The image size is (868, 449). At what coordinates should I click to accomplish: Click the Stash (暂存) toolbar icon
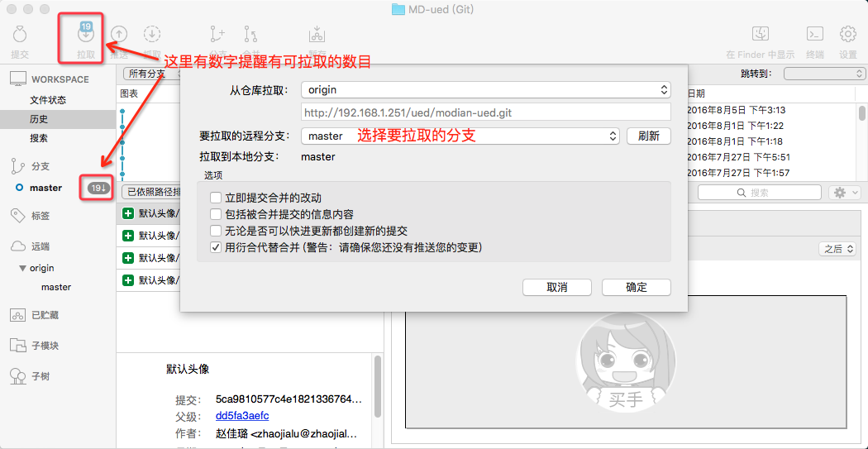317,34
